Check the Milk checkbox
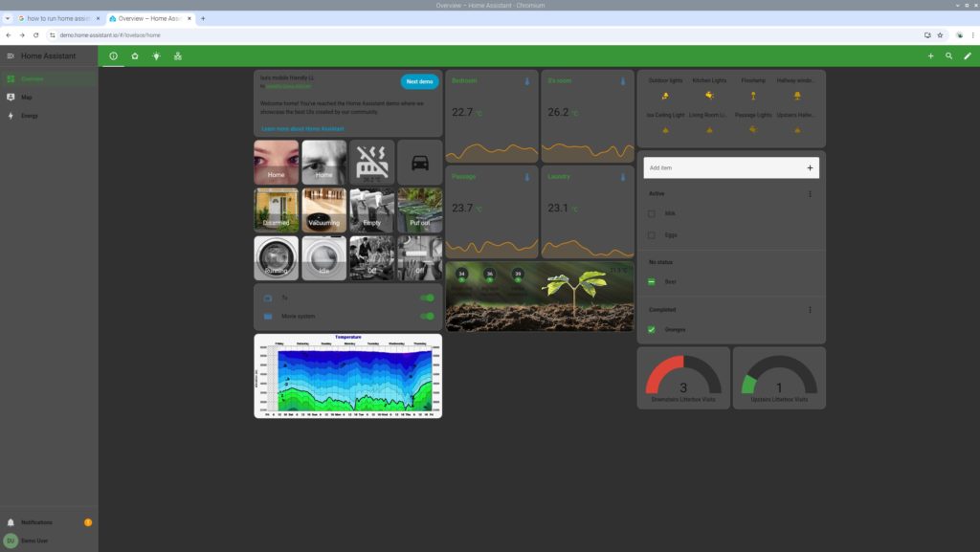Screen dimensions: 980x552 (652, 213)
